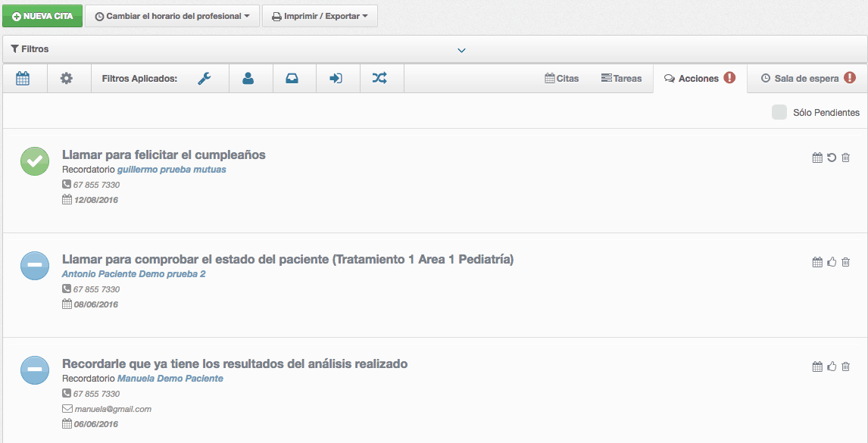The height and width of the screenshot is (443, 868).
Task: Switch to Sala de espera tab
Action: 807,79
